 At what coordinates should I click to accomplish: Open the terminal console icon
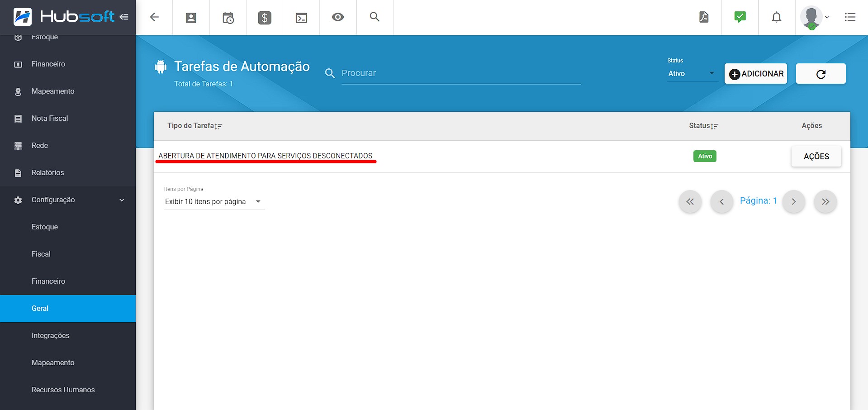tap(301, 18)
